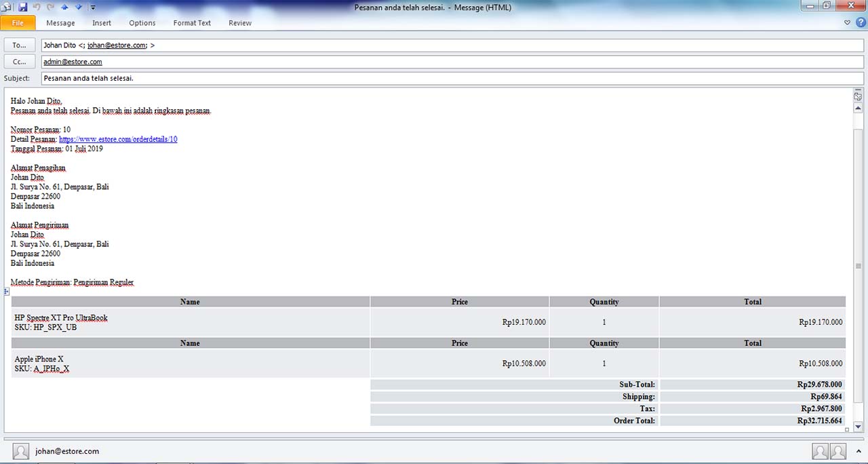Switch to the Format Text tab

point(192,23)
